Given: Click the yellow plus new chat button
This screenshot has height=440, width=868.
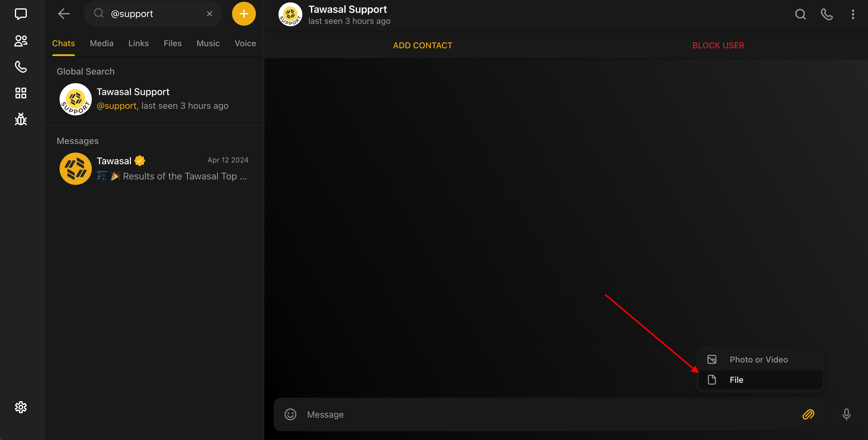Looking at the screenshot, I should pos(244,14).
